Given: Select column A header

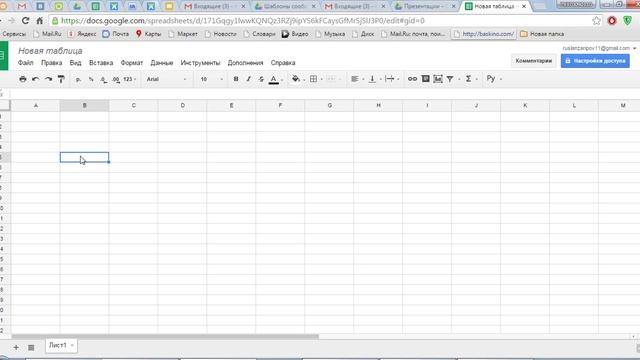Looking at the screenshot, I should pos(36,105).
